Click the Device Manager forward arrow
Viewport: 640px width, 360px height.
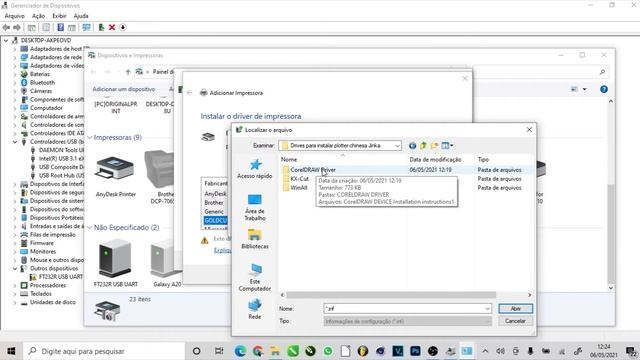coord(17,27)
